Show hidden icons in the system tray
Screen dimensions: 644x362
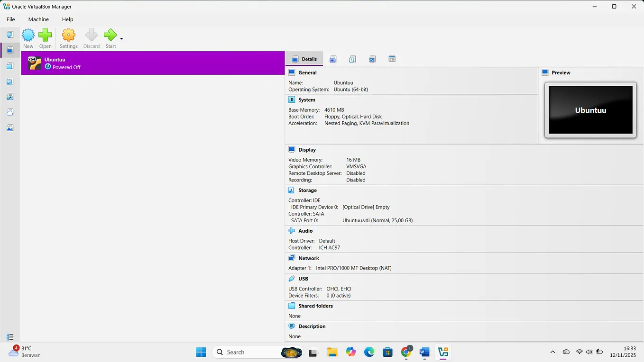click(x=552, y=352)
